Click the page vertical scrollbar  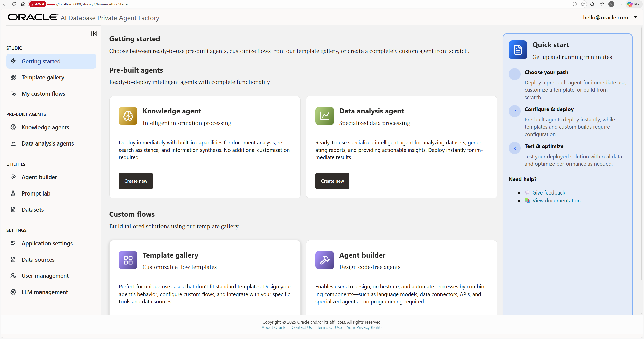[x=642, y=151]
